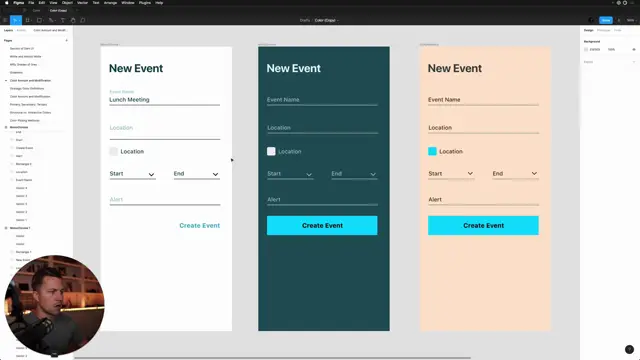Open the Vector menu
The height and width of the screenshot is (360, 640).
tap(82, 2)
